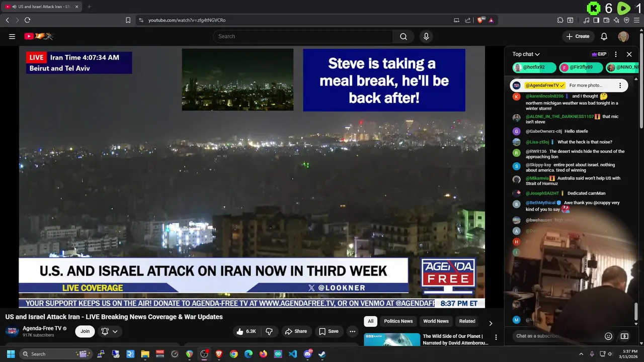
Task: Click the Join membership button
Action: [x=85, y=331]
